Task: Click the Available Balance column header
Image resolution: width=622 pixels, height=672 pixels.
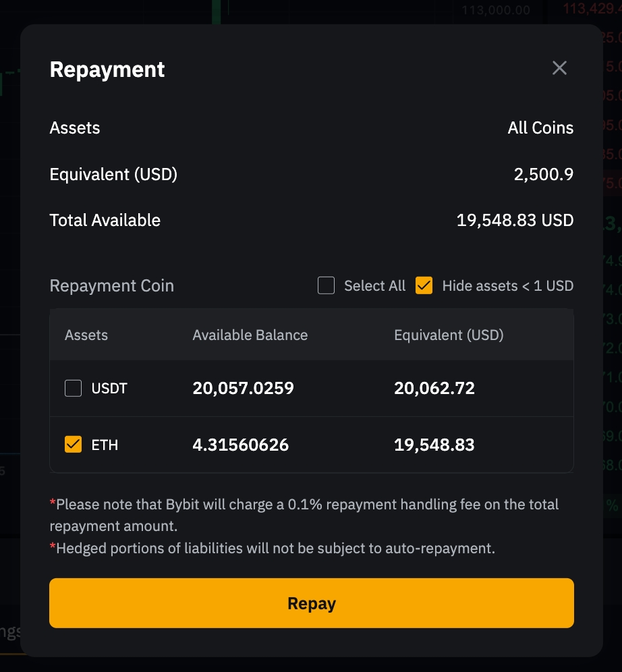Action: point(250,335)
